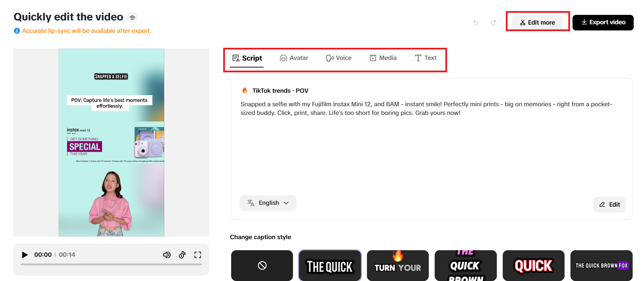The height and width of the screenshot is (281, 644).
Task: Expand the English language dropdown
Action: (x=268, y=203)
